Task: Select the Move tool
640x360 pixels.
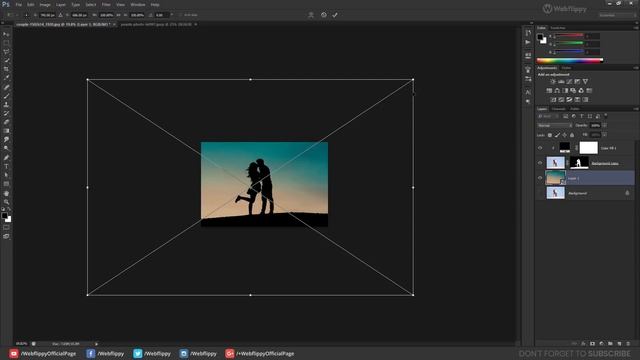Action: pos(6,34)
